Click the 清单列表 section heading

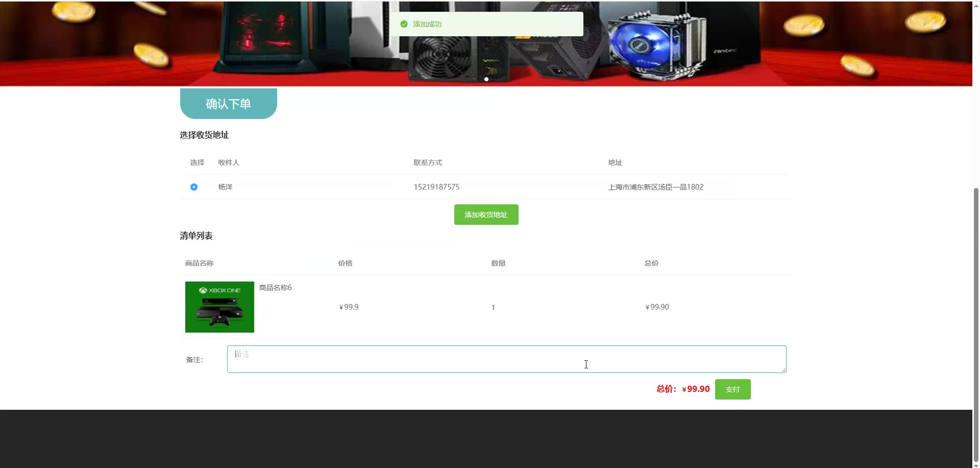coord(196,236)
